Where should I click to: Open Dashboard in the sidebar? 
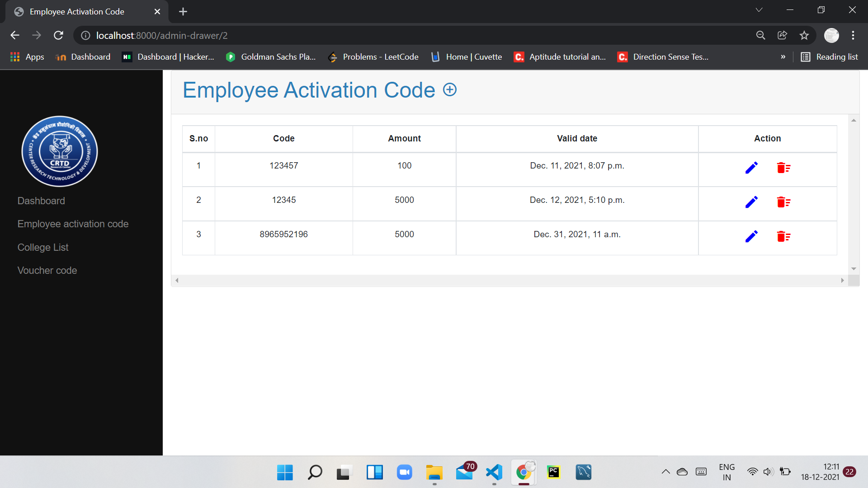click(41, 201)
